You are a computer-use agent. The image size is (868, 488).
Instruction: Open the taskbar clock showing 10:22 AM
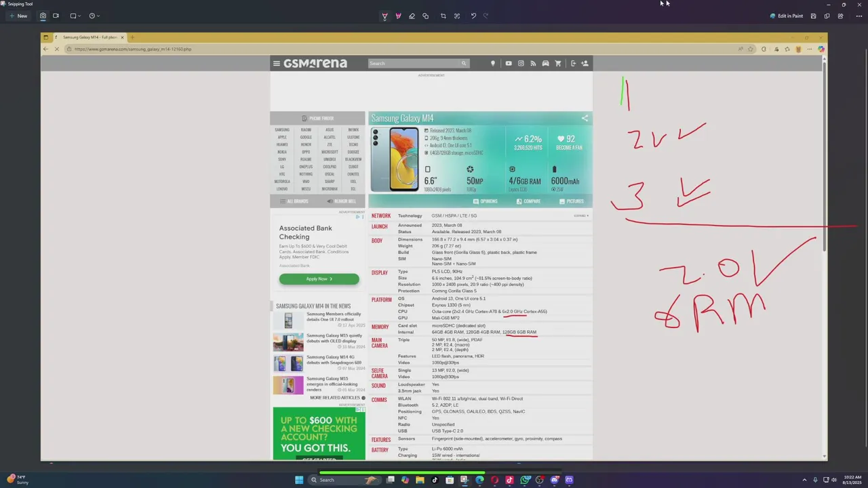point(852,480)
